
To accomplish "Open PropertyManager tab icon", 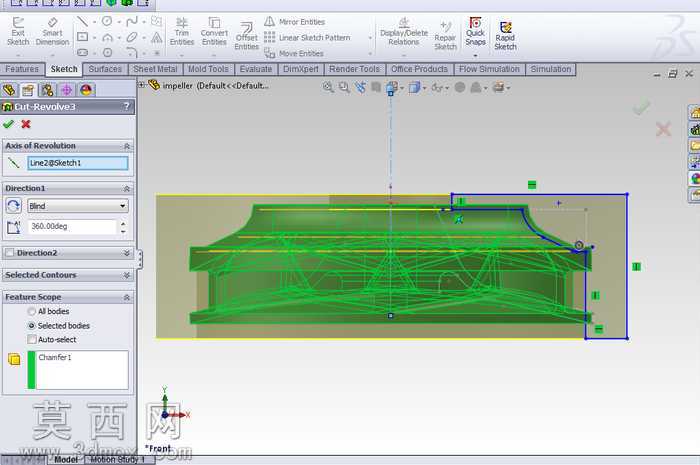I will click(28, 90).
